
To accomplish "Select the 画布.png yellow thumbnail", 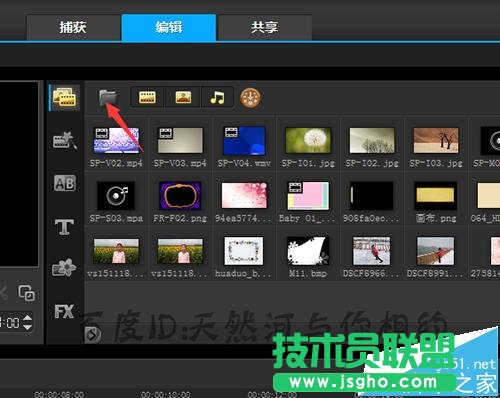I will tap(435, 196).
